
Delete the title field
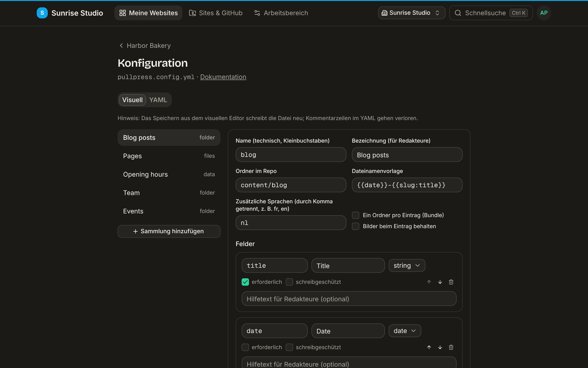(x=451, y=282)
